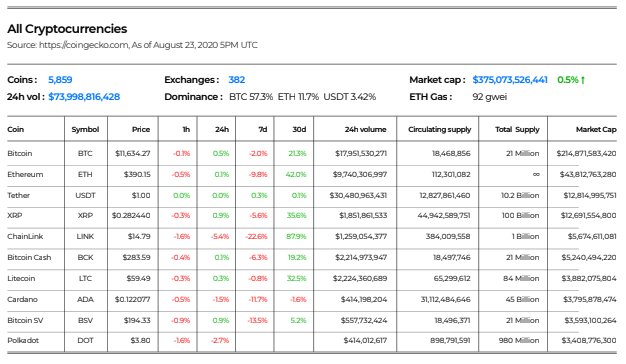Click the $375,073,526,441 market cap value
The width and height of the screenshot is (626, 364).
[x=510, y=80]
